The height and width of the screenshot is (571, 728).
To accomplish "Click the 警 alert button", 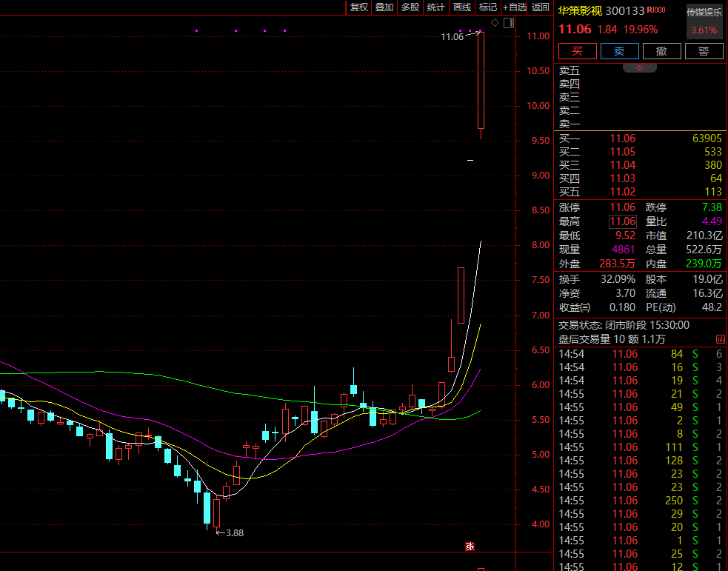I will point(704,51).
